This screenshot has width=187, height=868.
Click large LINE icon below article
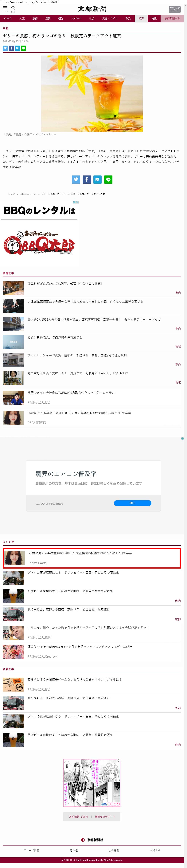click(108, 180)
